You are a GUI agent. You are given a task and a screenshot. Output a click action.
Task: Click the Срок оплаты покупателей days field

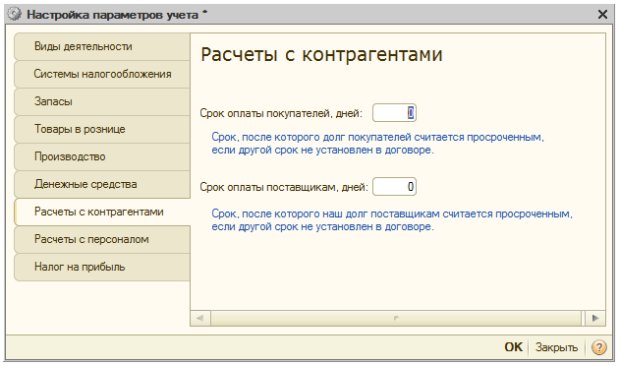click(394, 113)
